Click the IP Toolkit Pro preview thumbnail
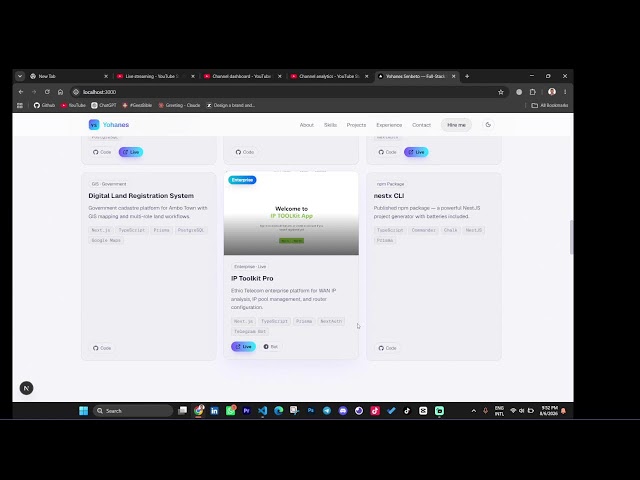Viewport: 640px width, 480px height. pos(291,213)
